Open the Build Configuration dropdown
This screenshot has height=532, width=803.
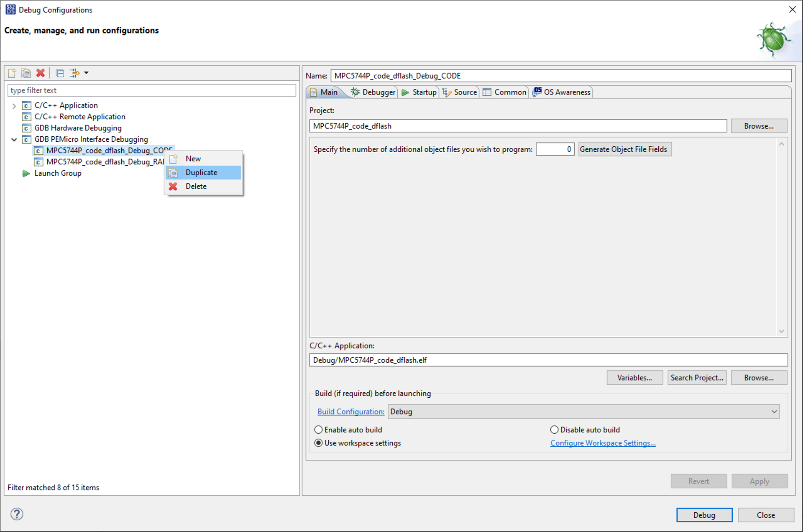774,412
